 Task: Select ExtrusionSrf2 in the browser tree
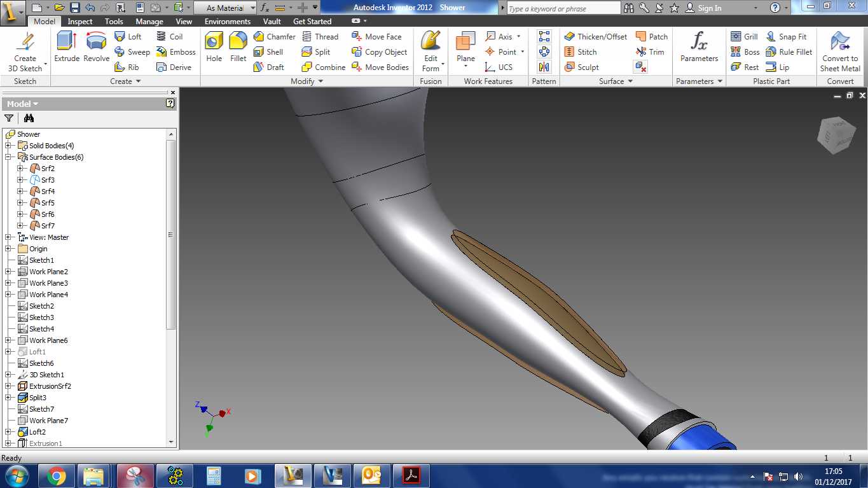click(x=50, y=386)
